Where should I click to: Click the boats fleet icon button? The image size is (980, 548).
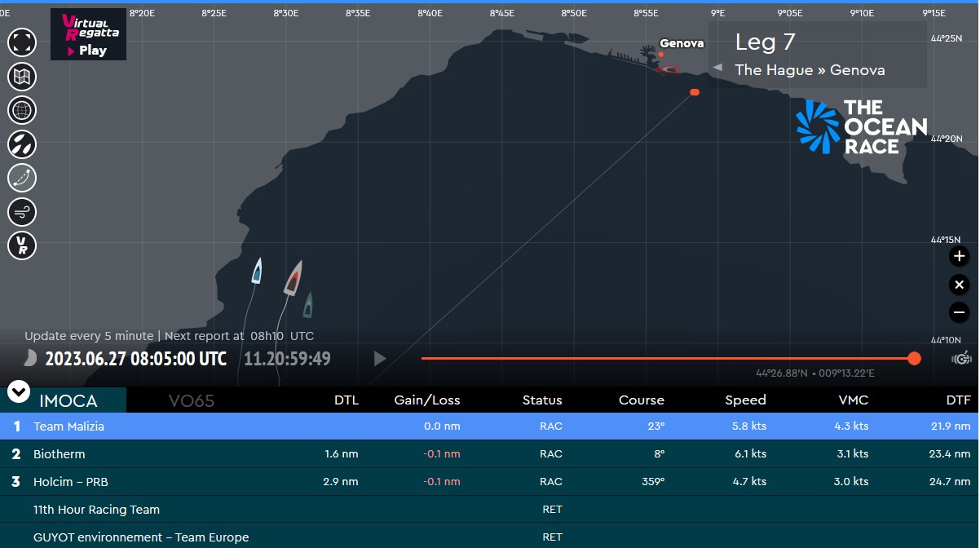[x=22, y=144]
